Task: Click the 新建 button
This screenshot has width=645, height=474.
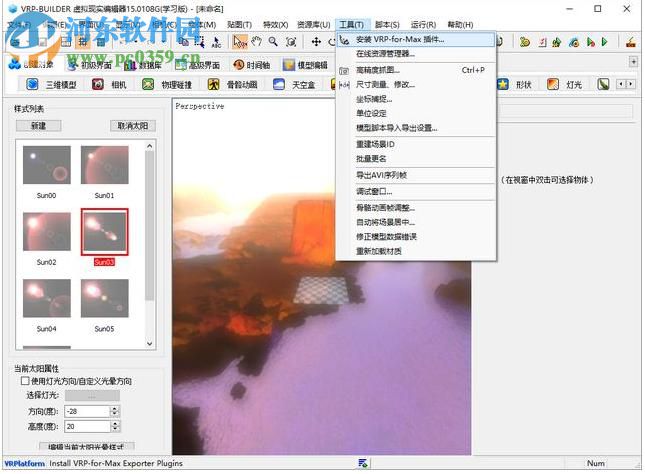Action: pyautogui.click(x=39, y=126)
